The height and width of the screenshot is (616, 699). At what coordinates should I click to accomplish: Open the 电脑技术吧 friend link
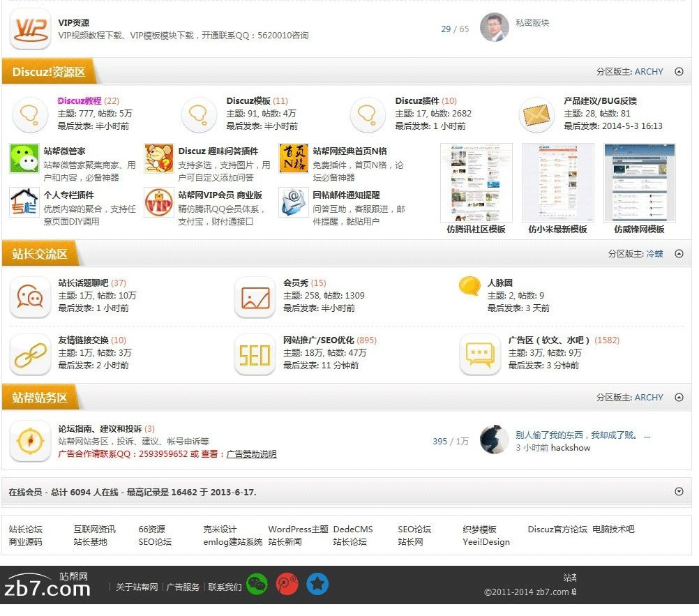pos(613,529)
